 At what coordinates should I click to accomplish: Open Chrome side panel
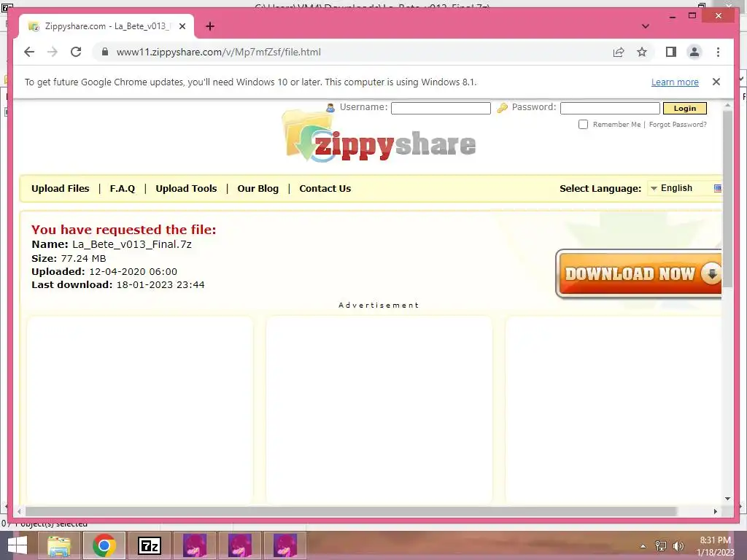pyautogui.click(x=671, y=52)
